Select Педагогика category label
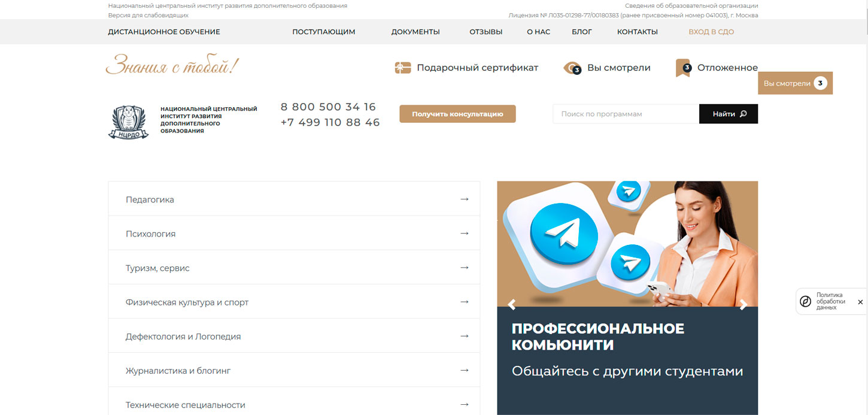Viewport: 868px width, 415px height. (150, 199)
